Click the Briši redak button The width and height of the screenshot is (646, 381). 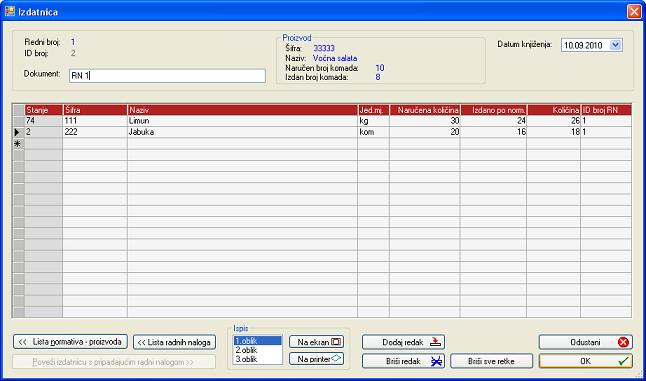(x=403, y=361)
